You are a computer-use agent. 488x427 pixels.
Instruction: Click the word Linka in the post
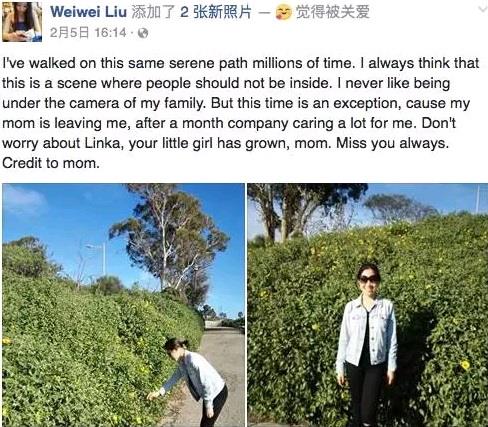[x=104, y=143]
